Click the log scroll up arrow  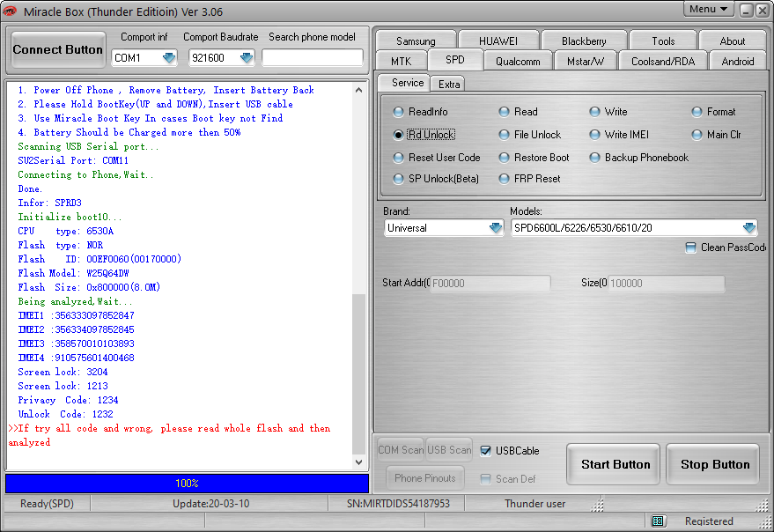tap(359, 90)
